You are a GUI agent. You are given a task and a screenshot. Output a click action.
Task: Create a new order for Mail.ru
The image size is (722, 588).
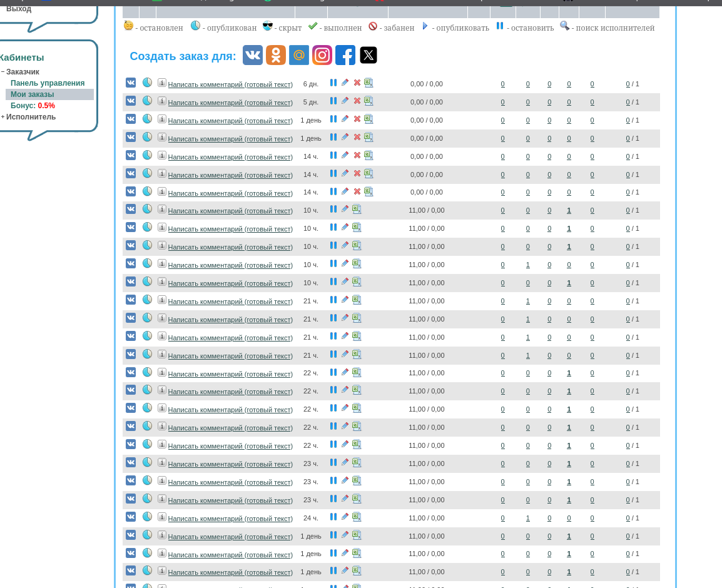tap(299, 55)
